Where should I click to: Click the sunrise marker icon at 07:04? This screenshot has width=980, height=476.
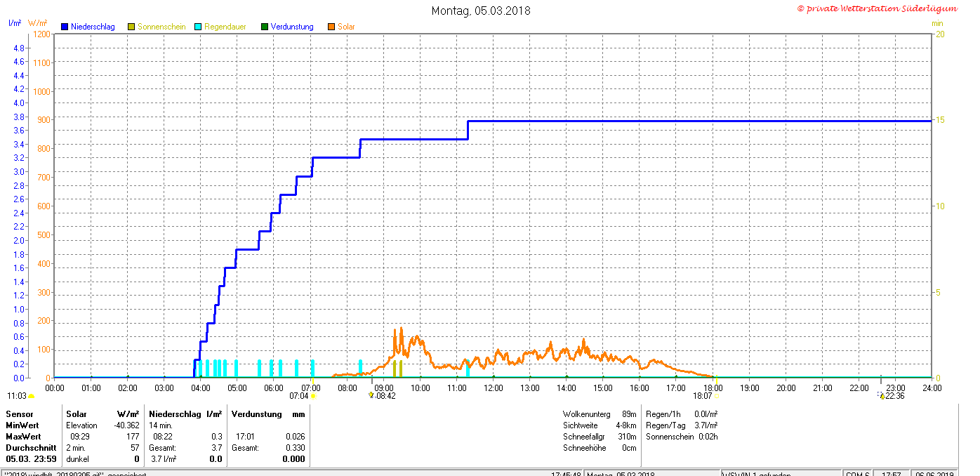coord(314,396)
